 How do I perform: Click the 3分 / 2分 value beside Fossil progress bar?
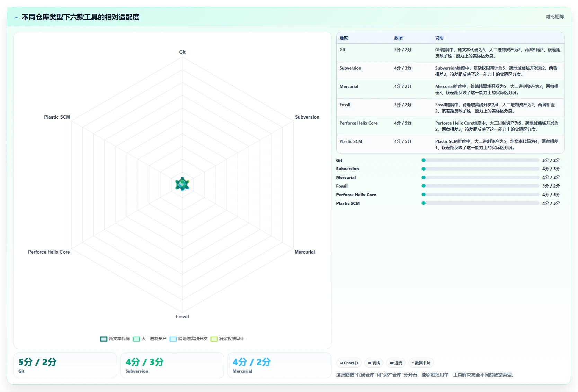(551, 186)
